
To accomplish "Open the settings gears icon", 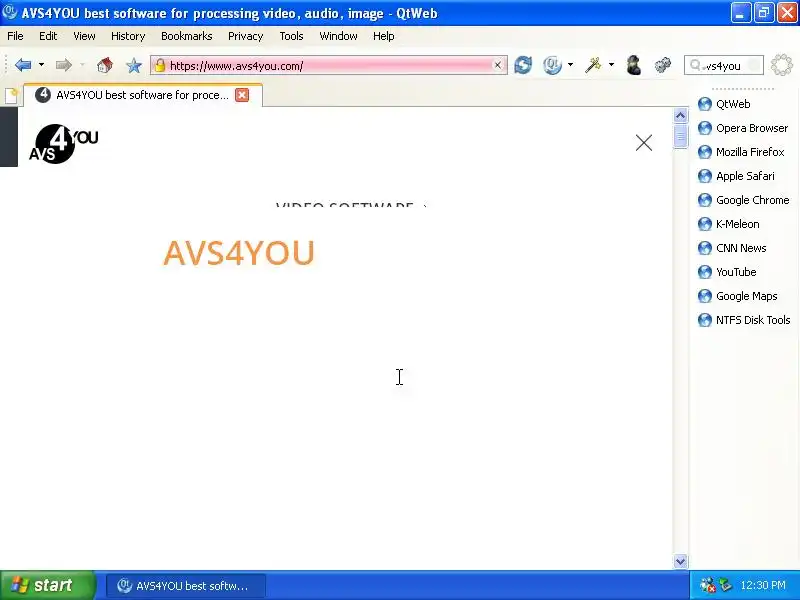I will [663, 65].
